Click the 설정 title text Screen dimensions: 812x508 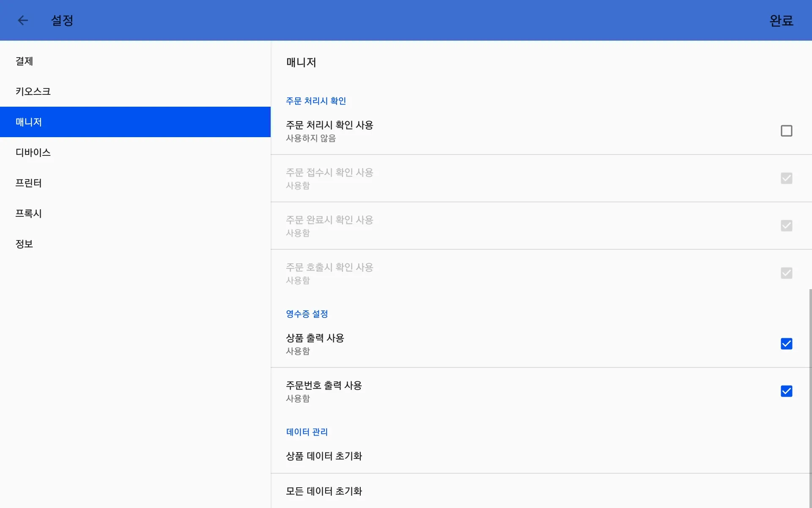coord(62,20)
